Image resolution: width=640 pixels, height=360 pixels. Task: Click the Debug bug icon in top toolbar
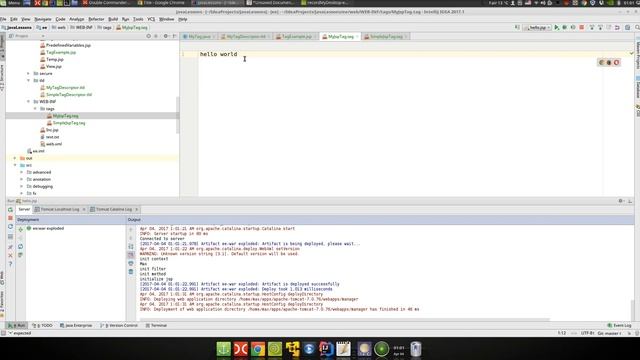pos(564,27)
